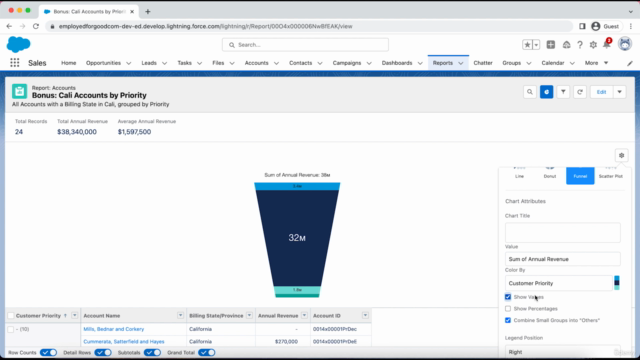Open a new browser tab
Screen dimensions: 640x360
[x=148, y=11]
